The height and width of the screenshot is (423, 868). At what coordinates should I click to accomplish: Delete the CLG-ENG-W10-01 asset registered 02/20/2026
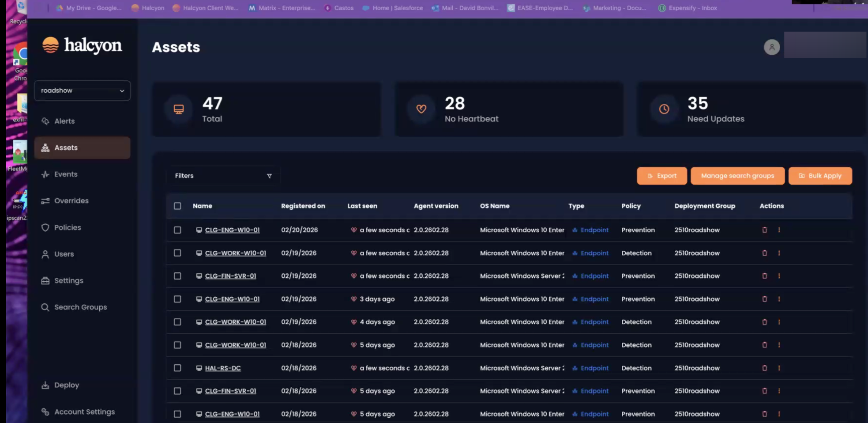tap(765, 230)
